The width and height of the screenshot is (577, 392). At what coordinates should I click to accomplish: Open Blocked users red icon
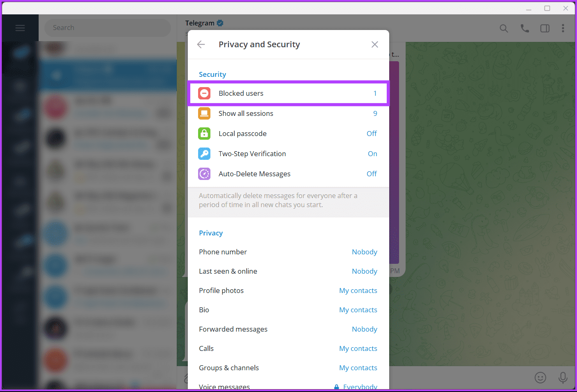pyautogui.click(x=204, y=93)
